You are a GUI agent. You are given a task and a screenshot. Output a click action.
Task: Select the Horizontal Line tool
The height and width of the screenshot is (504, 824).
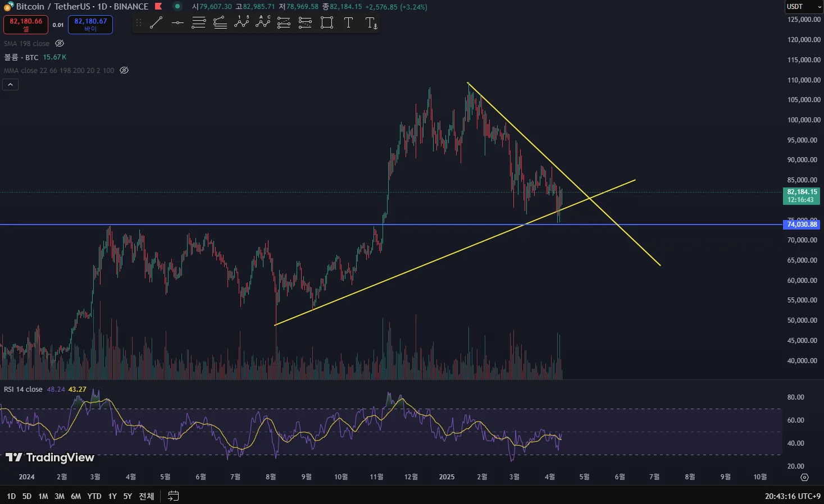click(x=177, y=23)
